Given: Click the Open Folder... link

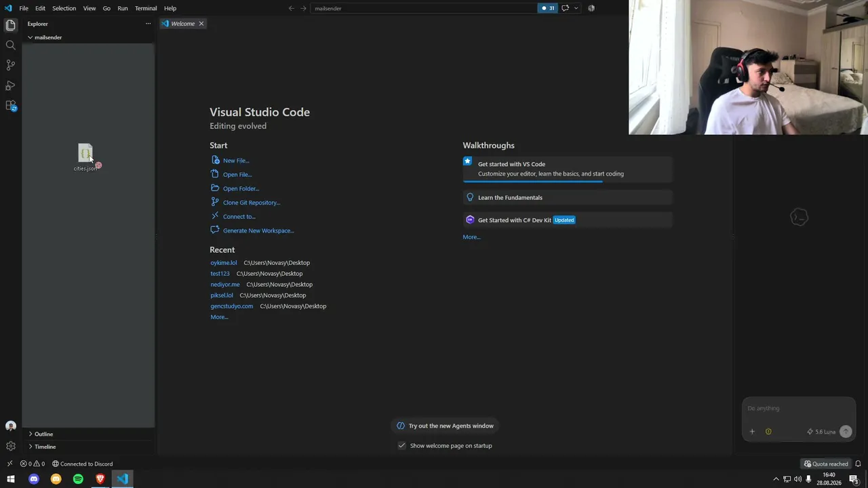Looking at the screenshot, I should (x=241, y=188).
